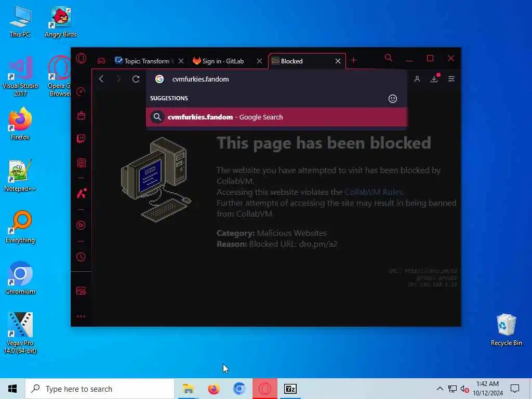Add a new tab

click(x=353, y=60)
